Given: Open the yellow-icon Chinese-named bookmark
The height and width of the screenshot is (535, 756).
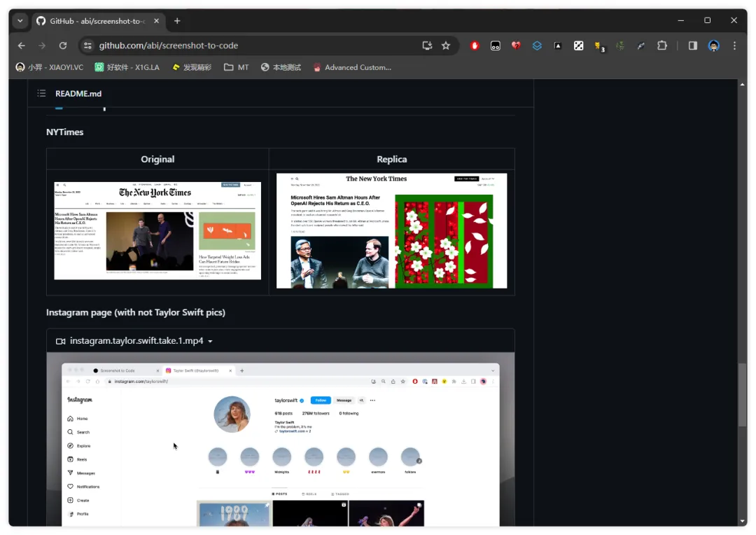Looking at the screenshot, I should (191, 67).
